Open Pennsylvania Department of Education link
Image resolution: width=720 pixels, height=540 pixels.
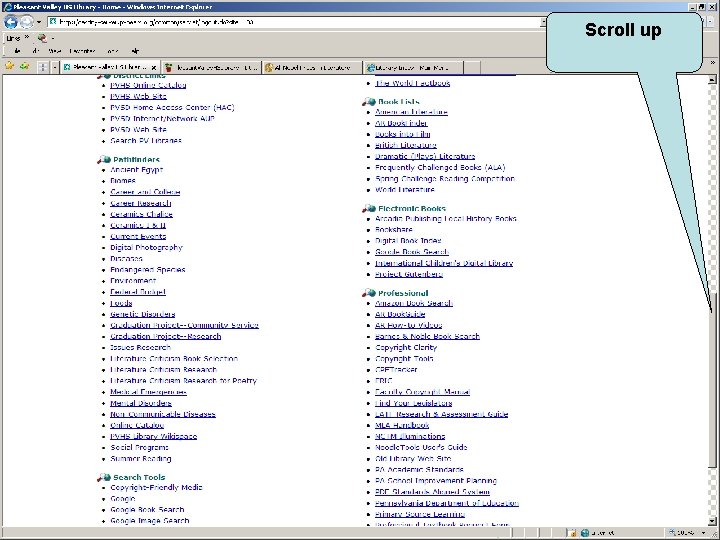click(x=446, y=503)
